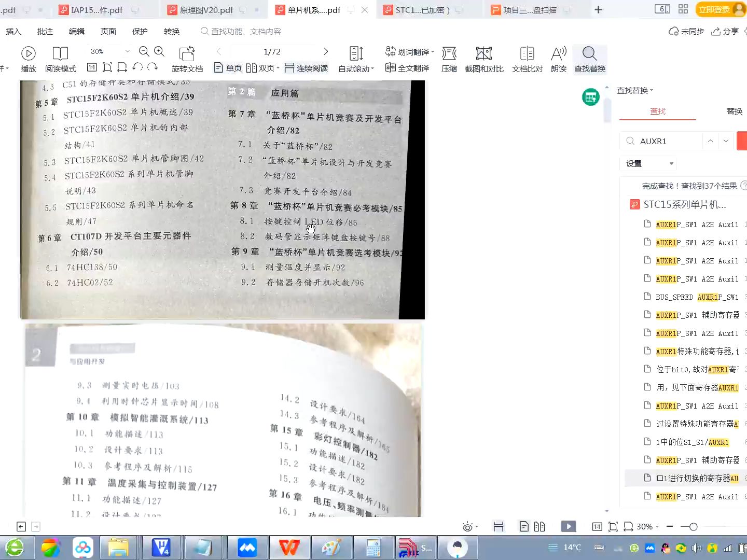The height and width of the screenshot is (560, 747).
Task: Open 查找替换 find and replace
Action: [x=589, y=58]
